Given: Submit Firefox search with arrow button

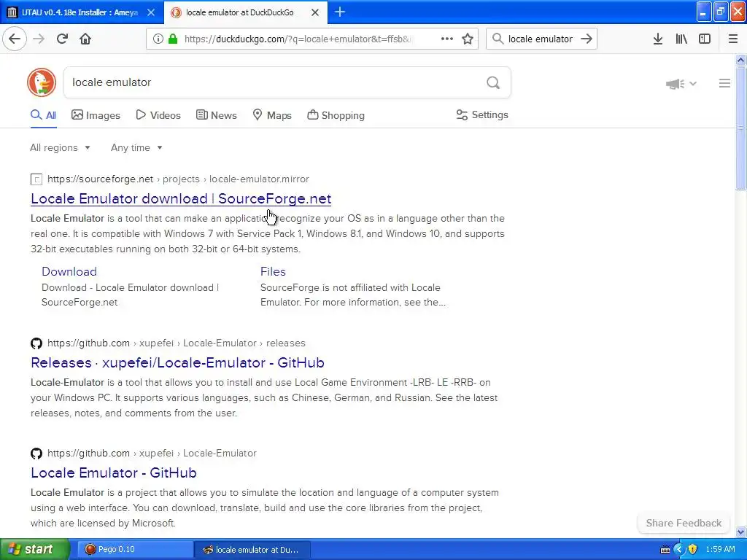Looking at the screenshot, I should (x=587, y=39).
